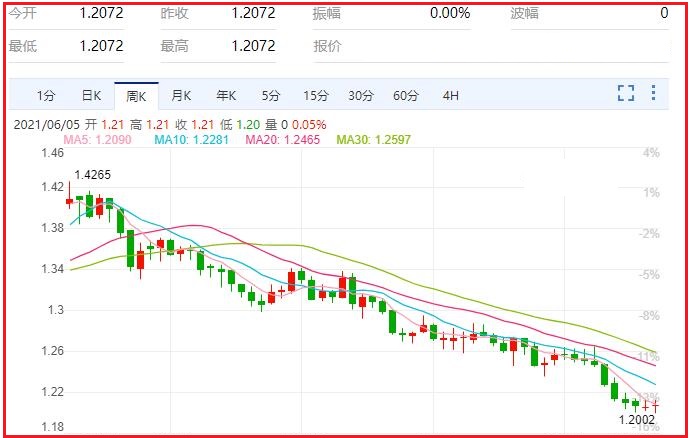The width and height of the screenshot is (689, 438).
Task: Switch to the 日K chart tab
Action: pyautogui.click(x=91, y=96)
